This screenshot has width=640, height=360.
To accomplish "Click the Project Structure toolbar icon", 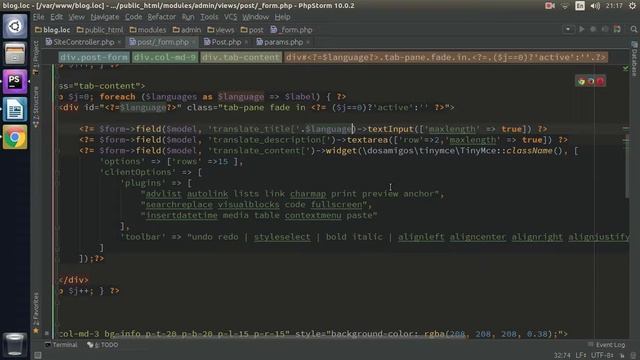I will [617, 29].
